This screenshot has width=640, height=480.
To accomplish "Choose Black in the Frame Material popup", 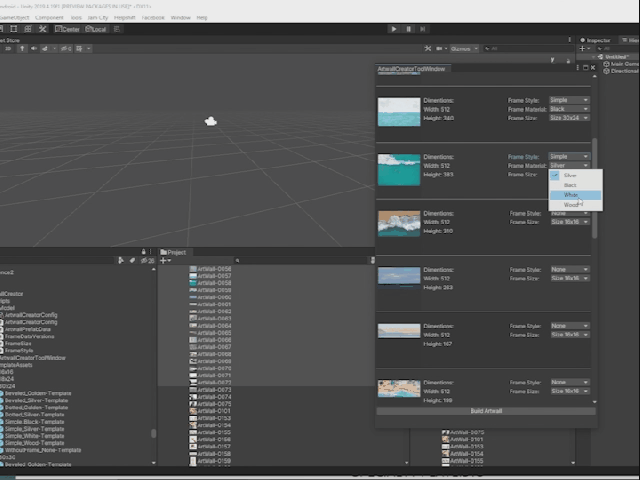I will (x=575, y=185).
